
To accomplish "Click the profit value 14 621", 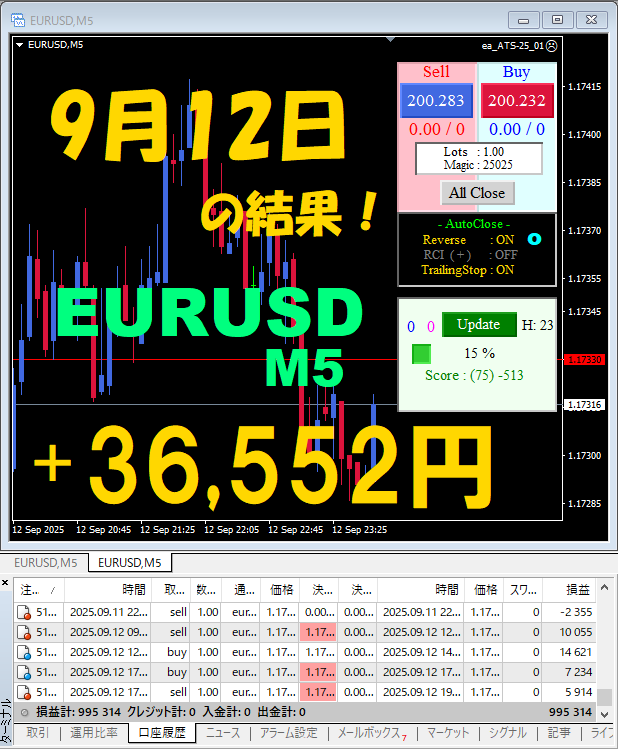I will 575,653.
